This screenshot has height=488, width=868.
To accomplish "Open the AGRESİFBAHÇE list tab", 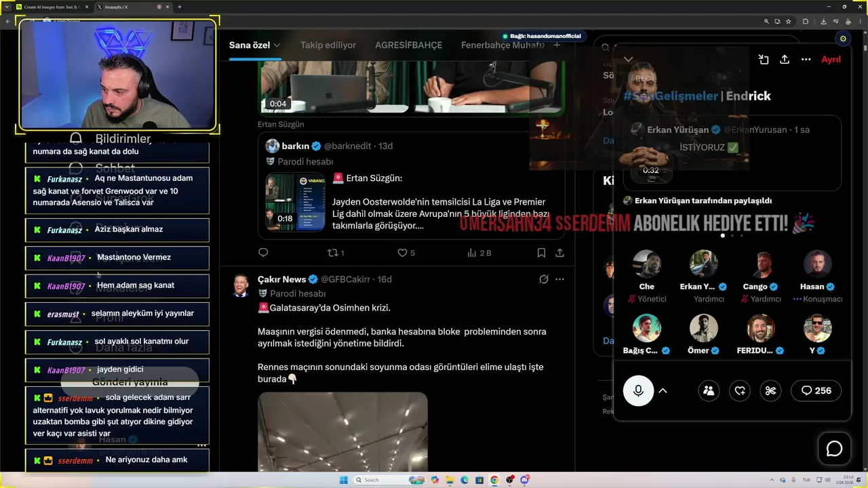I will coord(408,45).
